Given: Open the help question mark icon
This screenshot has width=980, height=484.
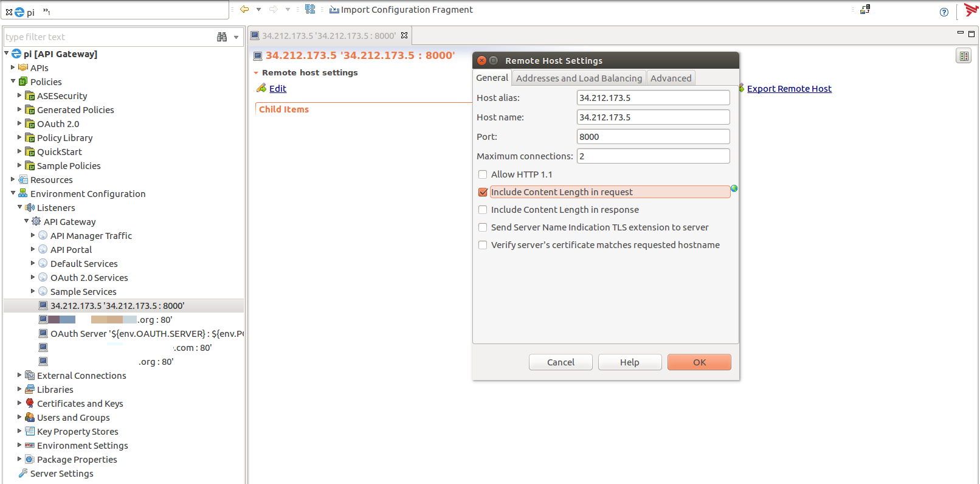Looking at the screenshot, I should 944,12.
